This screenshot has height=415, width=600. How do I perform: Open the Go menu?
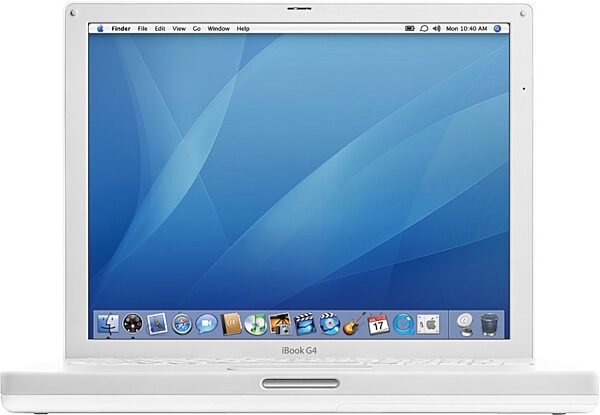197,28
